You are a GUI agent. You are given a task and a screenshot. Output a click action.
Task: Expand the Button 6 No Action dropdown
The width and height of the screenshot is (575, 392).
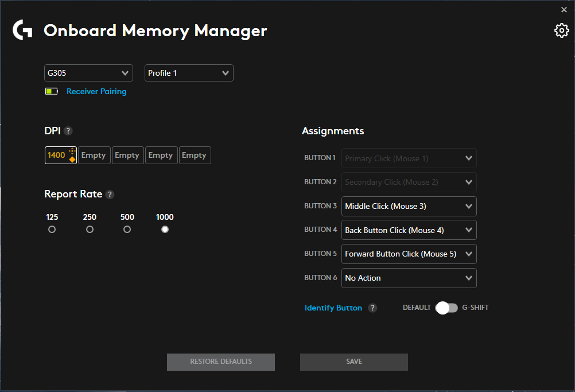(x=409, y=278)
